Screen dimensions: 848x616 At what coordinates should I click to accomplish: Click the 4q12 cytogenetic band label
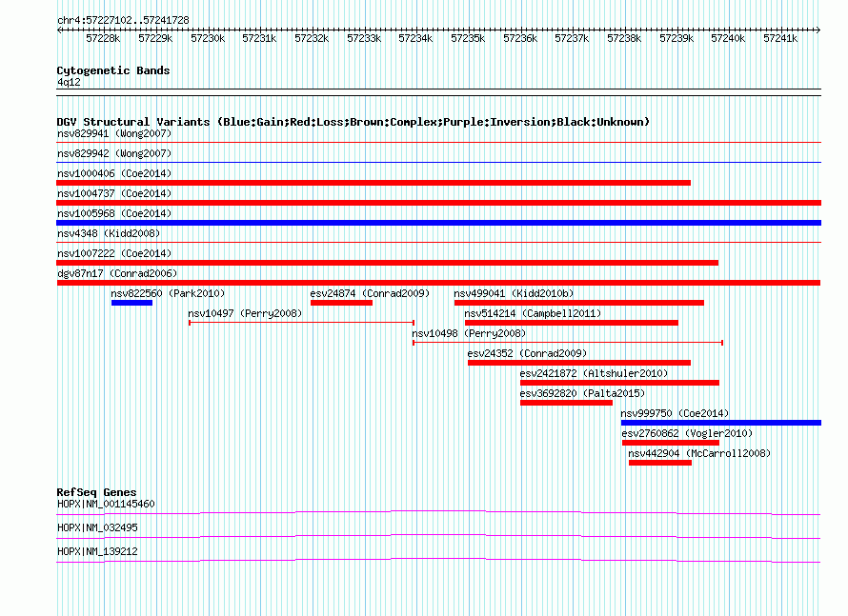69,82
